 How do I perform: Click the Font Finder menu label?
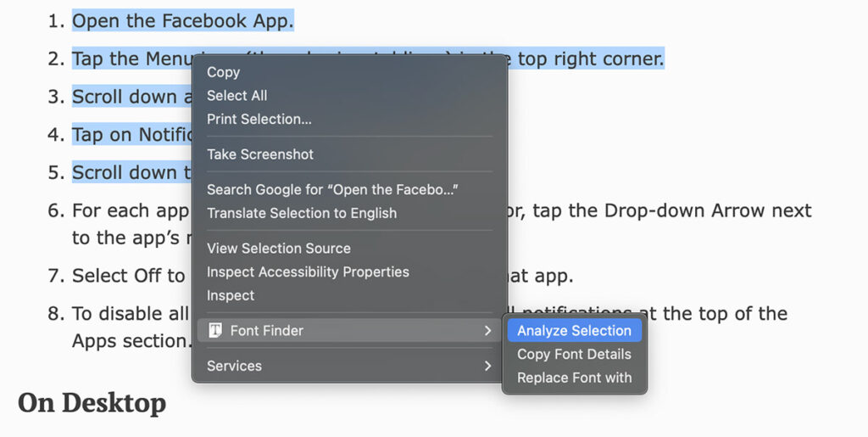266,331
